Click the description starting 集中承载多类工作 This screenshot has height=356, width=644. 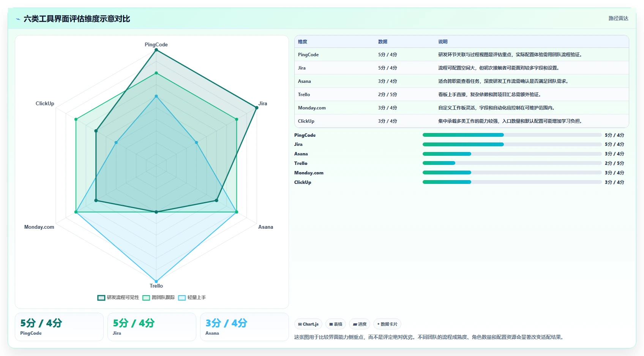click(510, 121)
